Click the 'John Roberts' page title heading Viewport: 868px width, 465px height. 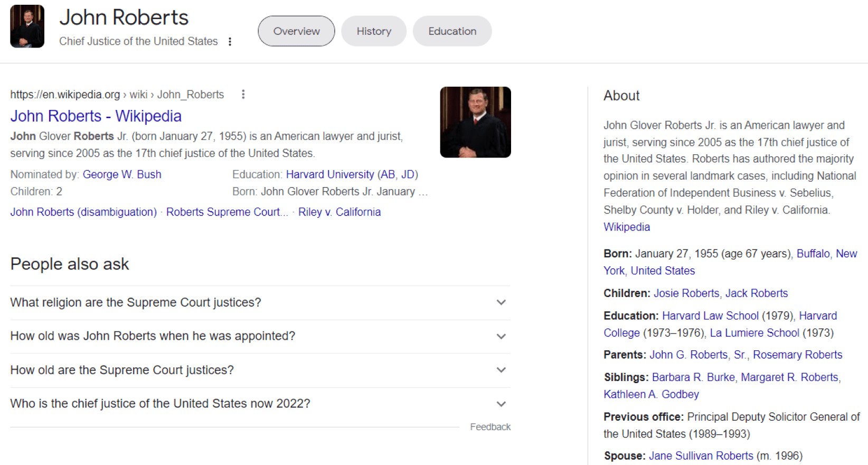point(124,17)
